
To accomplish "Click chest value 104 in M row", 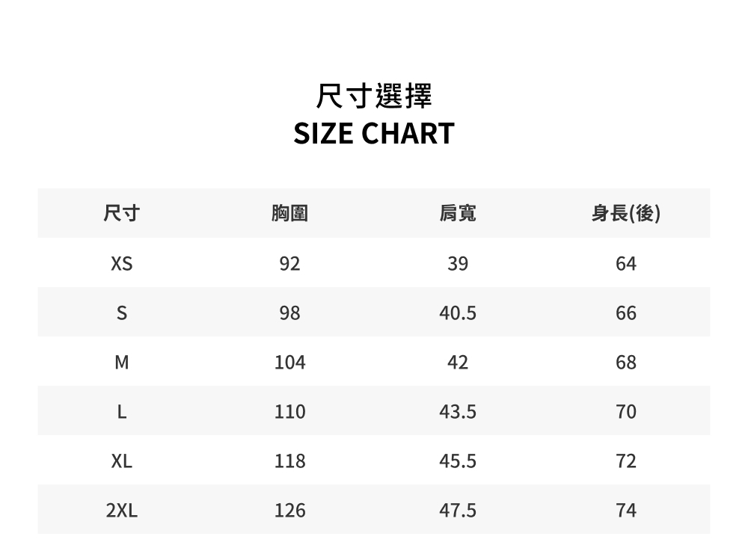I will point(289,363).
